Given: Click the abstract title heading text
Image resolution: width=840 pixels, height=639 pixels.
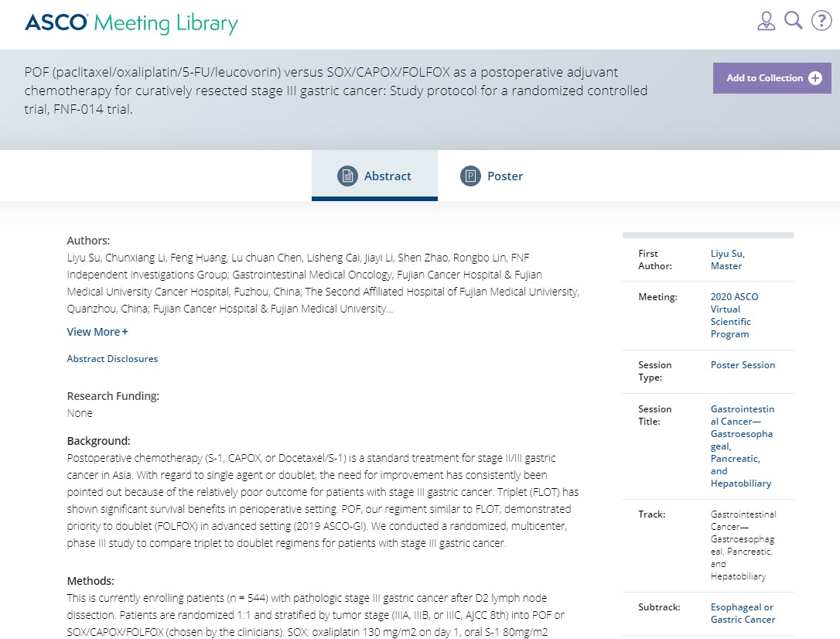Looking at the screenshot, I should tap(336, 91).
